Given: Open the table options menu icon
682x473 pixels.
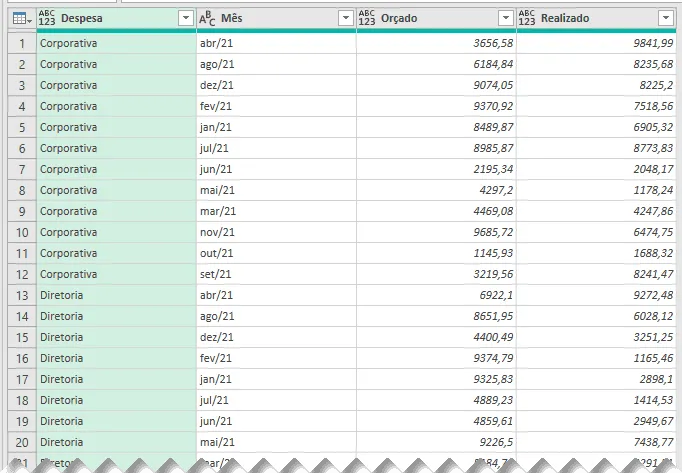Looking at the screenshot, I should pos(22,19).
